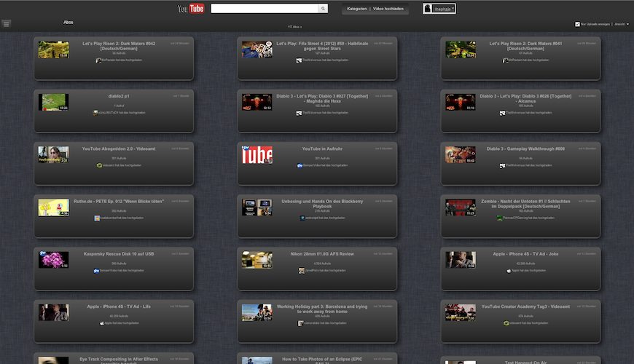Focus the YouTube search field
Image resolution: width=634 pixels, height=364 pixels.
coord(265,9)
